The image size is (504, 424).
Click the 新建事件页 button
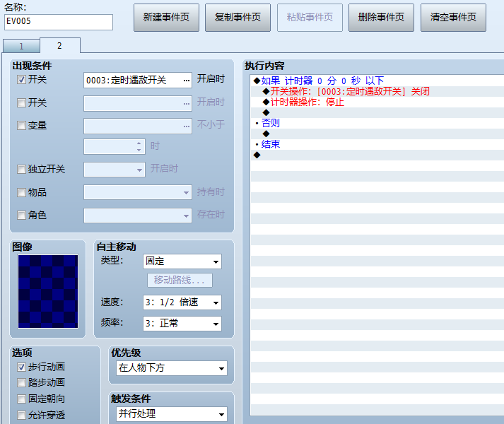pos(166,18)
